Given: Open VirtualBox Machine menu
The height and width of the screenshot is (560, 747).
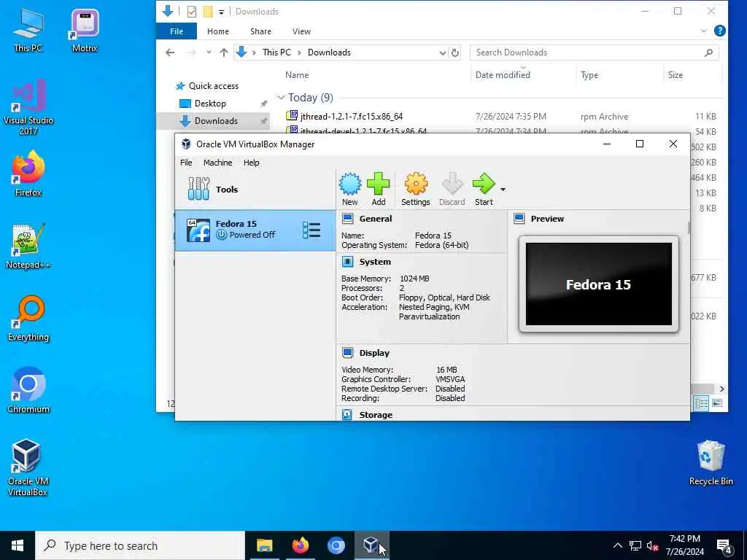Looking at the screenshot, I should click(x=217, y=163).
